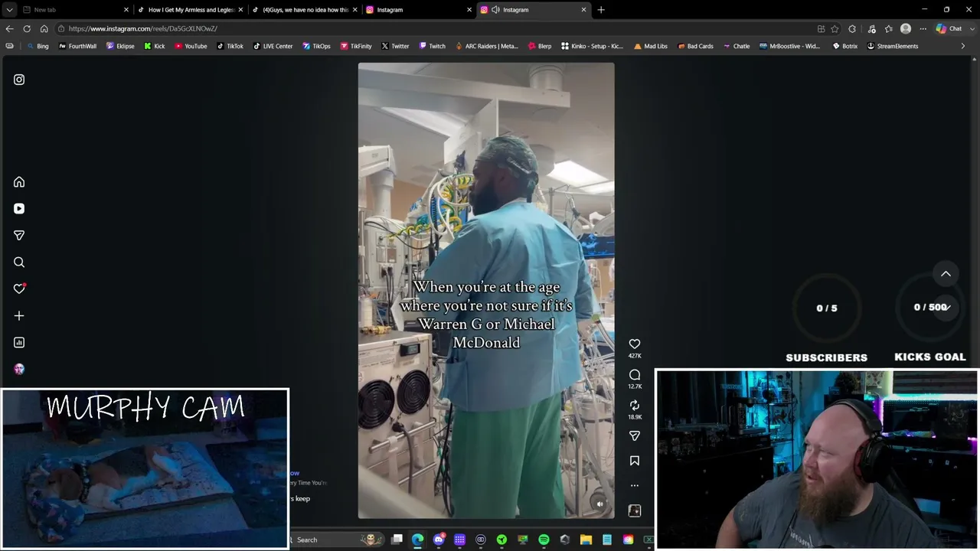
Task: Open Notifications heart in the sidebar
Action: click(19, 289)
